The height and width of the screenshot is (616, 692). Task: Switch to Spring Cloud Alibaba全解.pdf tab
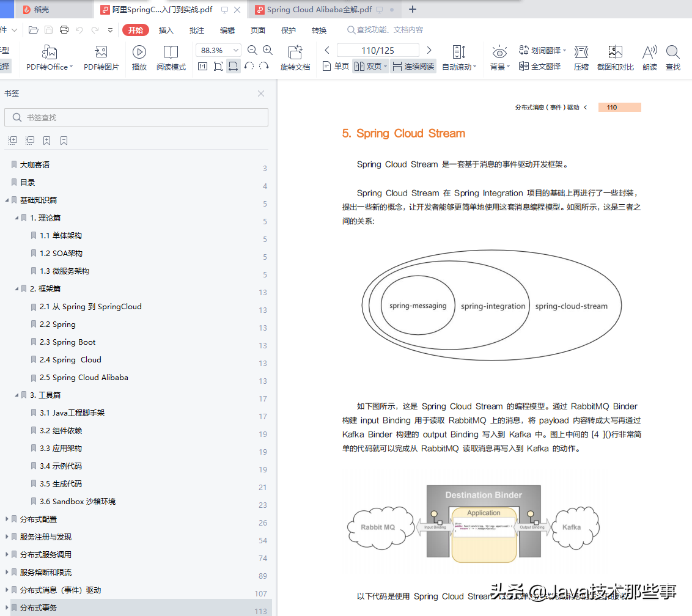point(325,9)
